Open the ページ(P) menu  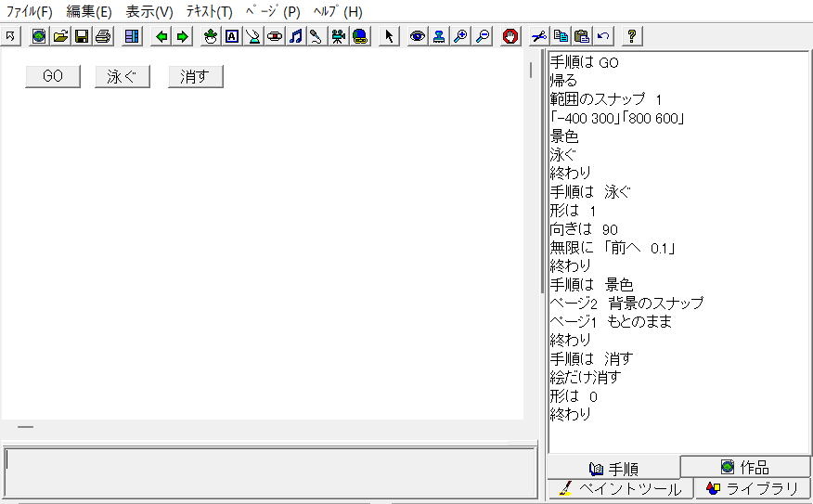(273, 11)
